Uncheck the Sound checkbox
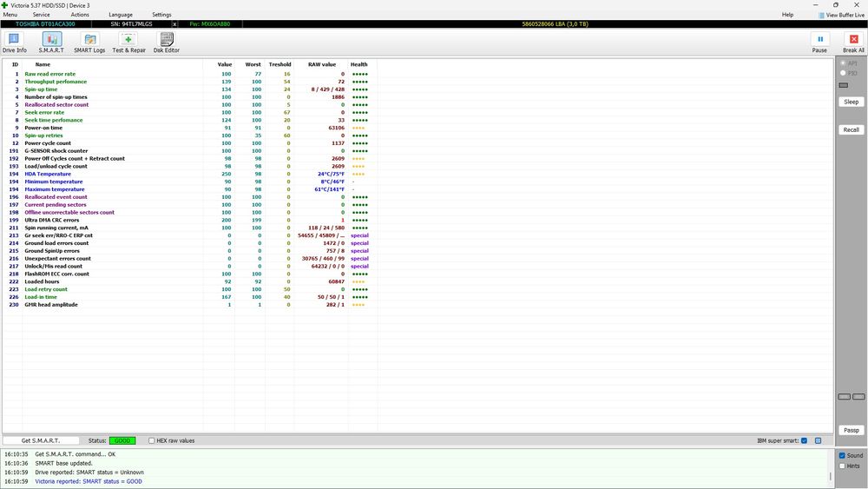 point(842,456)
